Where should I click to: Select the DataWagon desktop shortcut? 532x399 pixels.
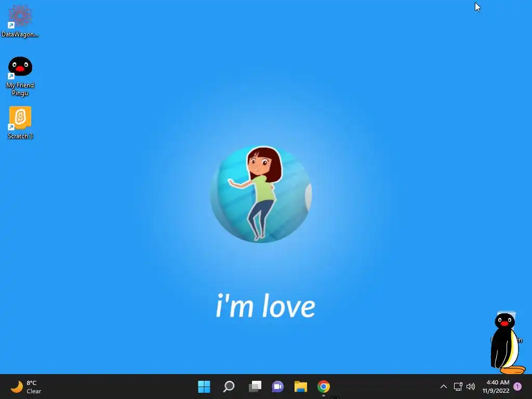click(x=20, y=21)
